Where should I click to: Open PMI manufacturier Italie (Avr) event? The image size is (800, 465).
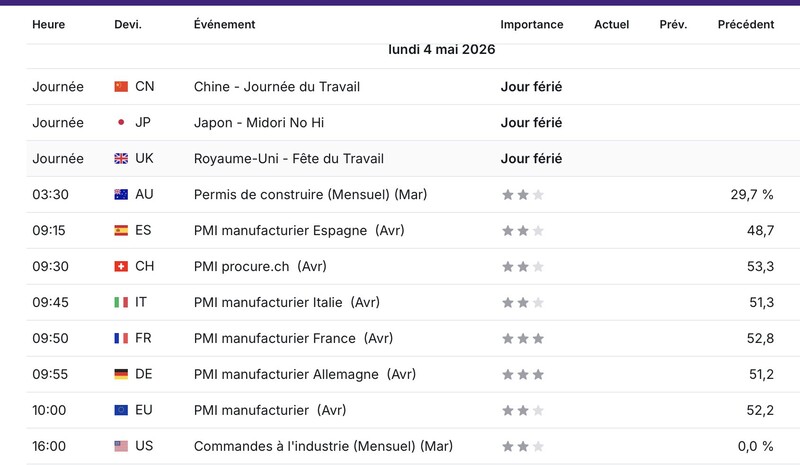click(x=287, y=302)
